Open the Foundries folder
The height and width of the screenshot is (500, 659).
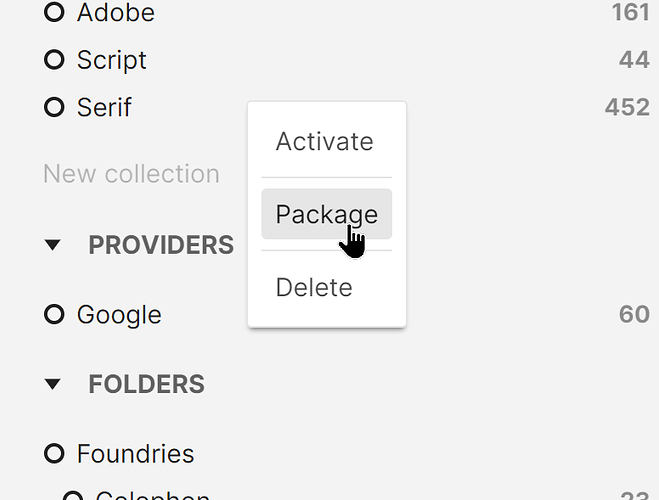[135, 454]
